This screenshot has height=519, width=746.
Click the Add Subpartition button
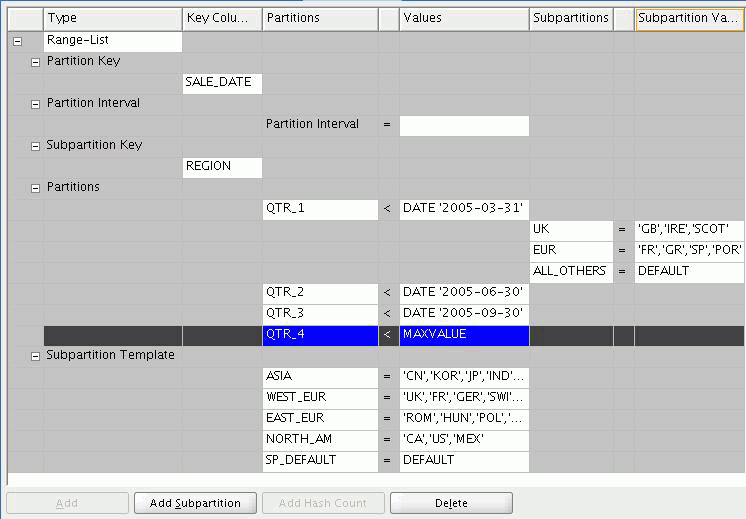pyautogui.click(x=195, y=503)
